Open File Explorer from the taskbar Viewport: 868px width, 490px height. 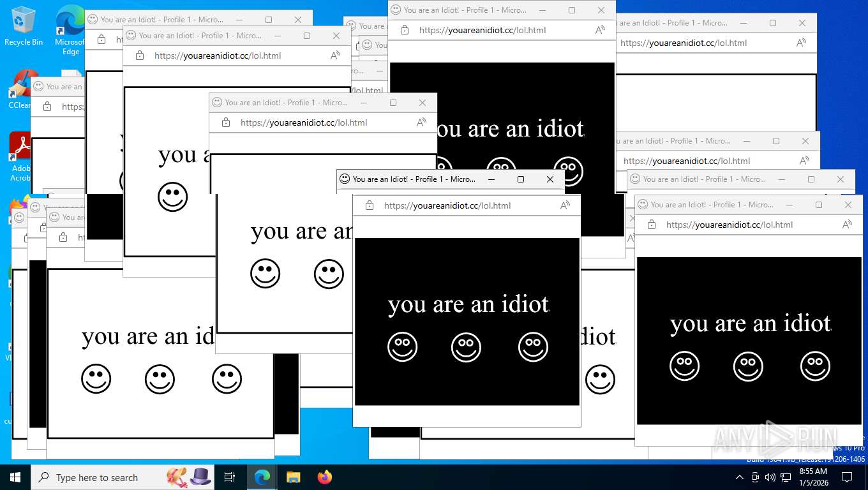tap(293, 477)
